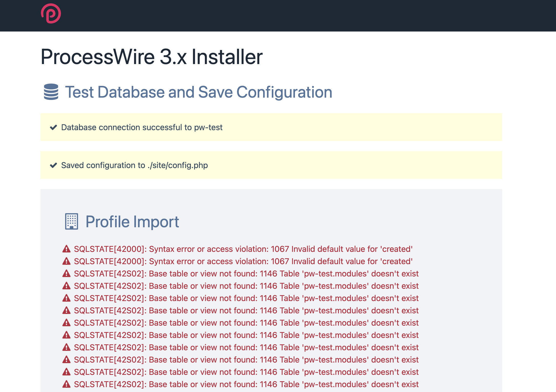This screenshot has width=556, height=392.
Task: Click second SQLSTATE[42000] syntax error line
Action: click(x=243, y=261)
